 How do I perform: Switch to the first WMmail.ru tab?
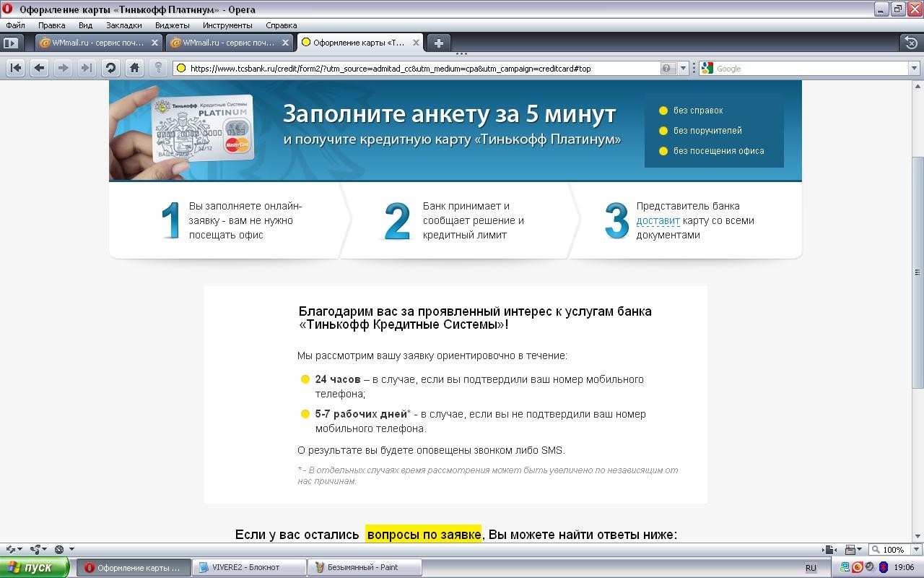98,43
